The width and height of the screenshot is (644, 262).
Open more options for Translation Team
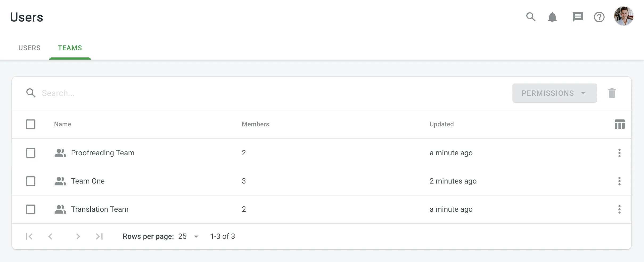point(620,209)
